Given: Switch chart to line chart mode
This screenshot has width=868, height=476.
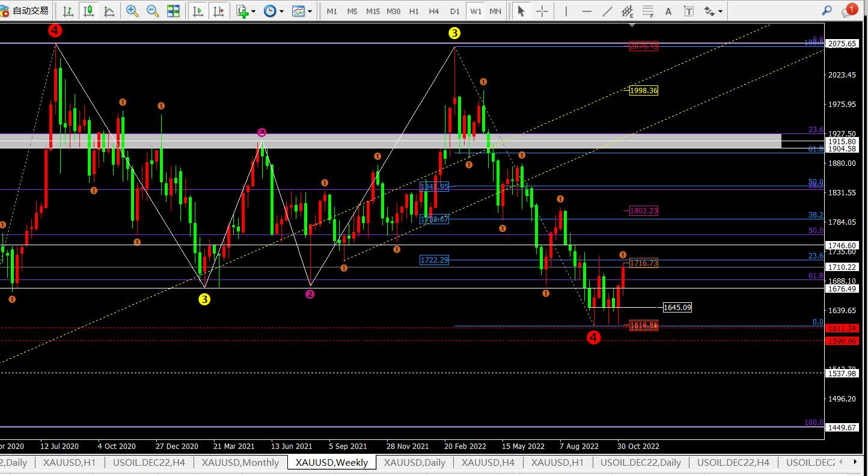Looking at the screenshot, I should (109, 11).
